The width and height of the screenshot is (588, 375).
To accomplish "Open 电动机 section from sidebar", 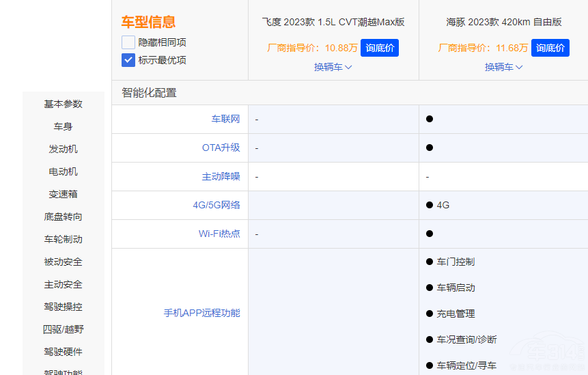I will (64, 171).
